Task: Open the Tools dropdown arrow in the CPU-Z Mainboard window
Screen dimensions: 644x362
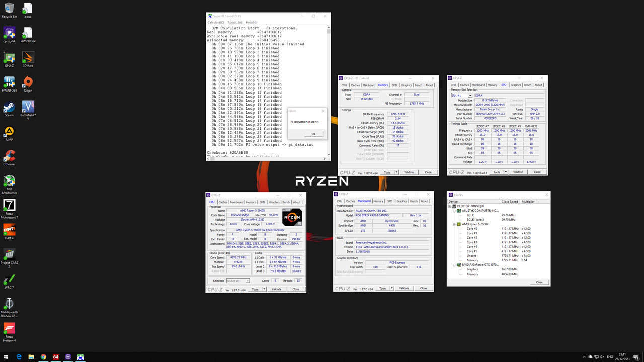Action: pyautogui.click(x=392, y=288)
